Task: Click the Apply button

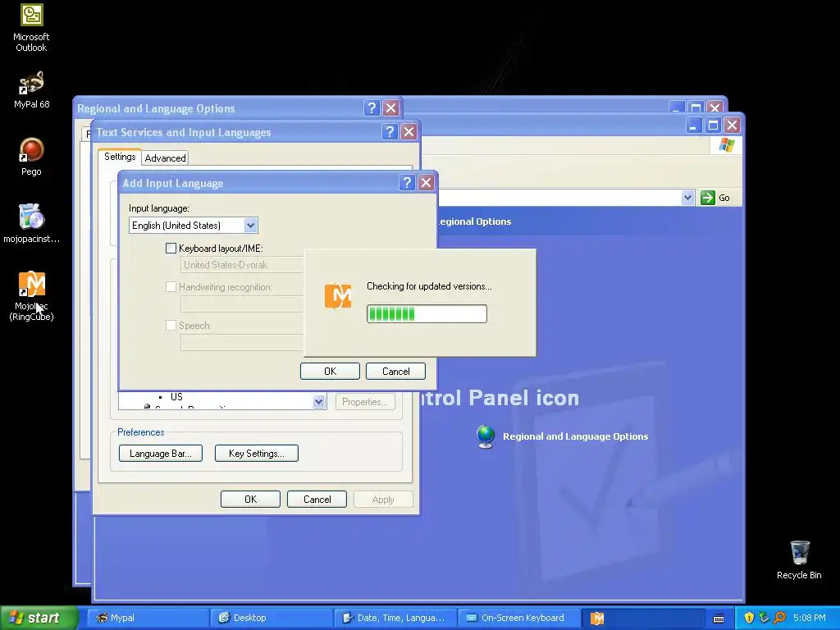Action: coord(383,500)
